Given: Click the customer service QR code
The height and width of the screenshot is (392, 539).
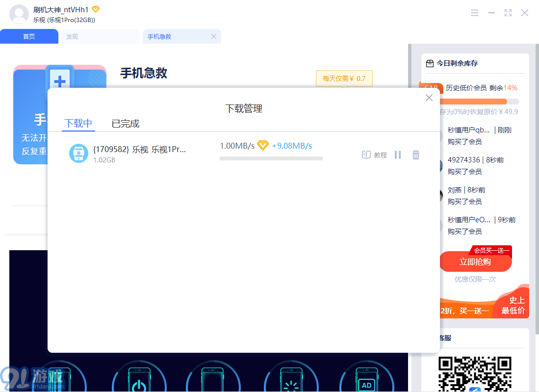Looking at the screenshot, I should 475,374.
